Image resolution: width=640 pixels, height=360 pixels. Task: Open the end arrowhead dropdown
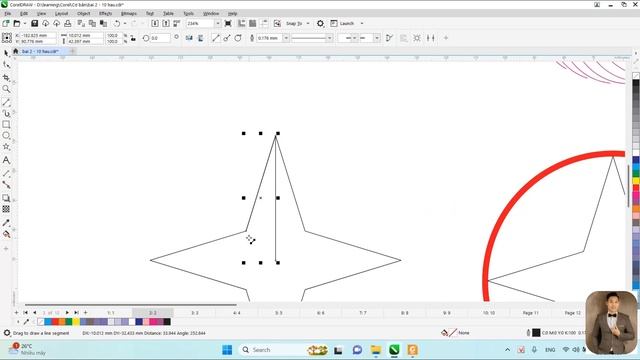(x=377, y=38)
